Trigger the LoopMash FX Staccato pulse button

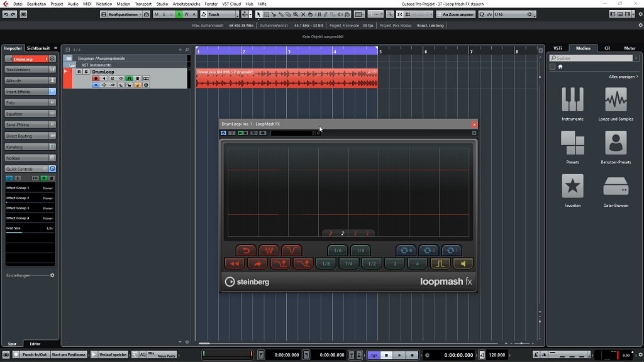(440, 264)
